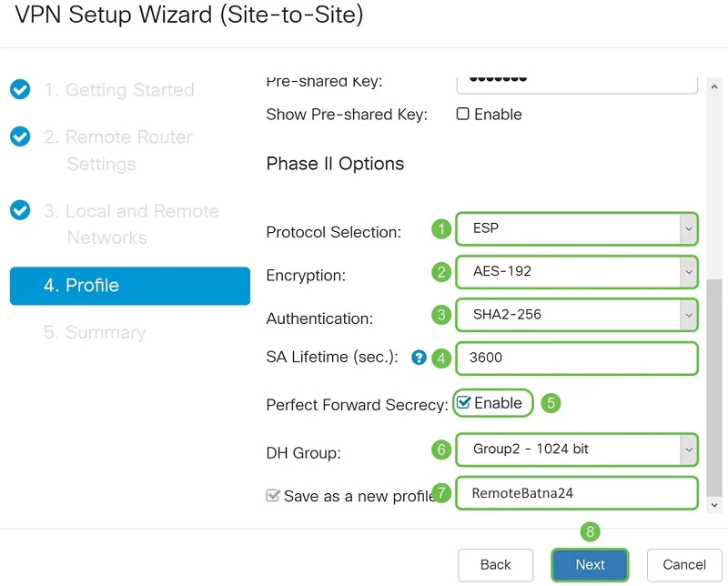Click the green step indicator numbered 8
Screen dimensions: 728x586
pyautogui.click(x=589, y=529)
